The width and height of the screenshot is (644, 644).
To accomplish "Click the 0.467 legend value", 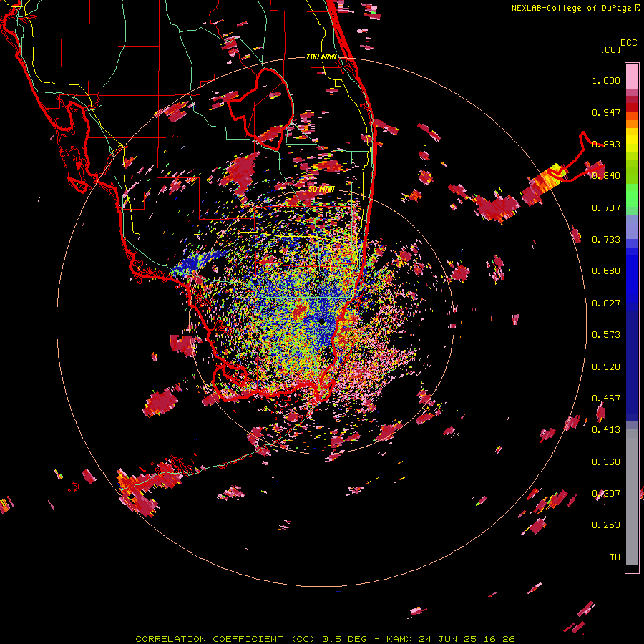I will (x=606, y=399).
